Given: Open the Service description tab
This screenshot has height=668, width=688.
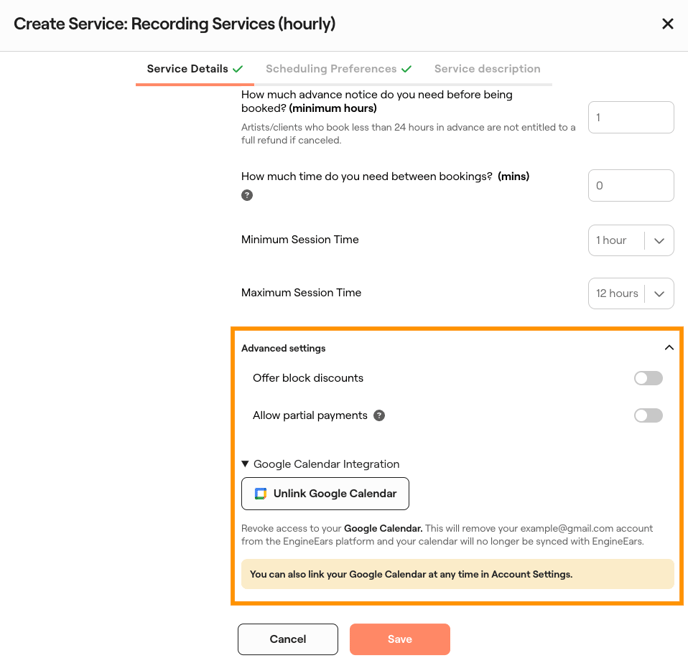Looking at the screenshot, I should 487,69.
